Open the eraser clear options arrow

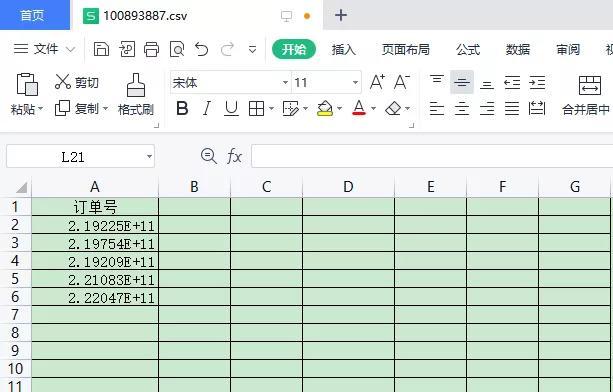(x=407, y=108)
